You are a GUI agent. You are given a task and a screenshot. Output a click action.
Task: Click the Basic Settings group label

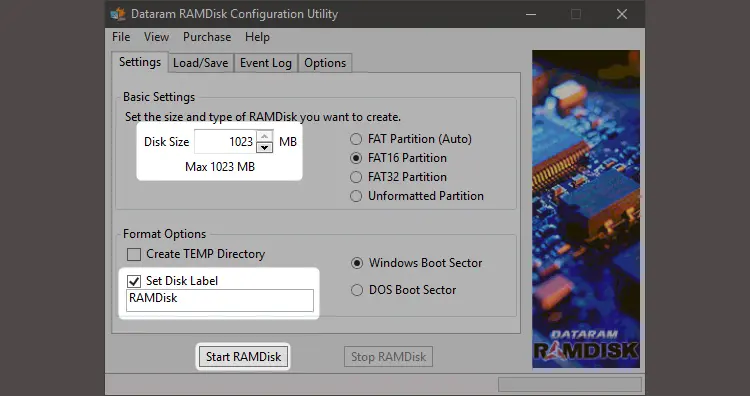(x=159, y=97)
